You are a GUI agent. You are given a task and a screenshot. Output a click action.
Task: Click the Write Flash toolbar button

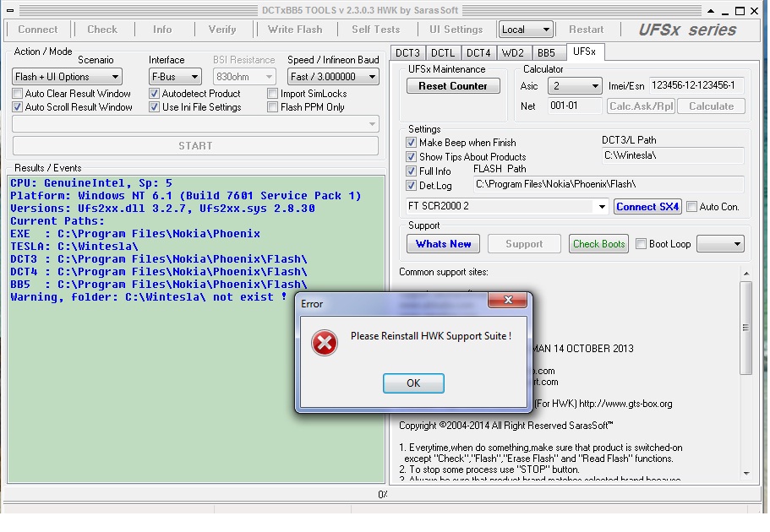295,30
